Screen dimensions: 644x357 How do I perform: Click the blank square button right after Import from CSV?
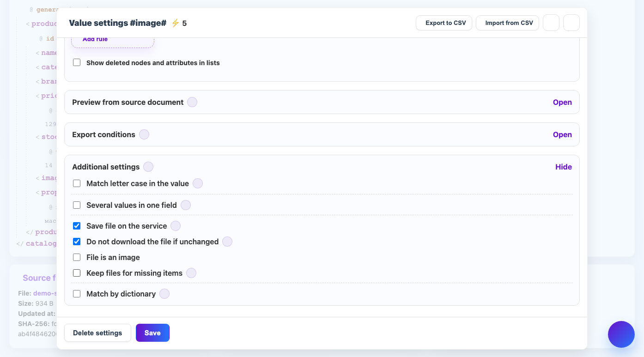pyautogui.click(x=551, y=23)
